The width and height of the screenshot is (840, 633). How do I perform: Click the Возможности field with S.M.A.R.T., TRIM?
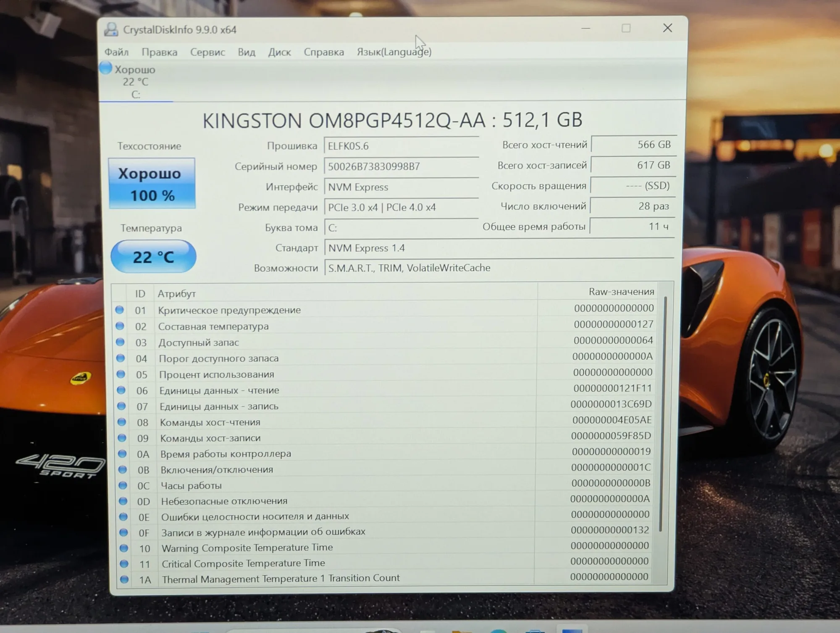tap(499, 268)
